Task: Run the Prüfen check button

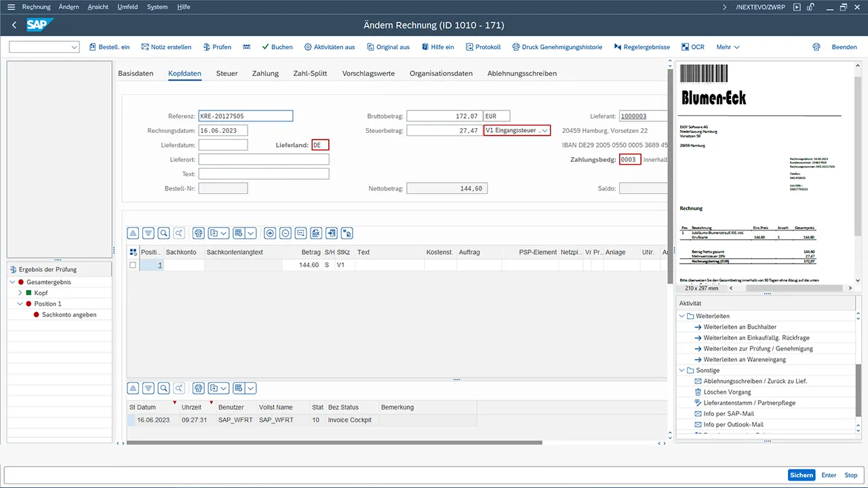Action: pos(216,47)
